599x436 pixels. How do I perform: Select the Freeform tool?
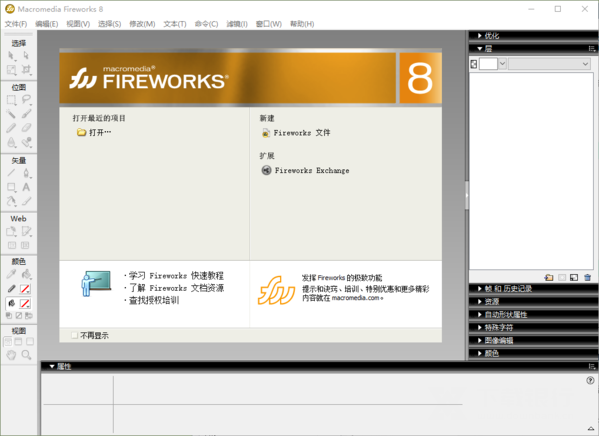(11, 201)
